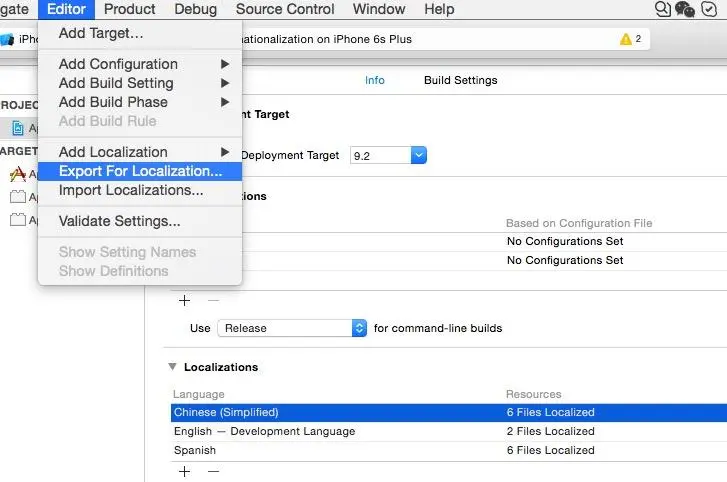Select English — Development Language row
The height and width of the screenshot is (482, 727).
point(449,431)
